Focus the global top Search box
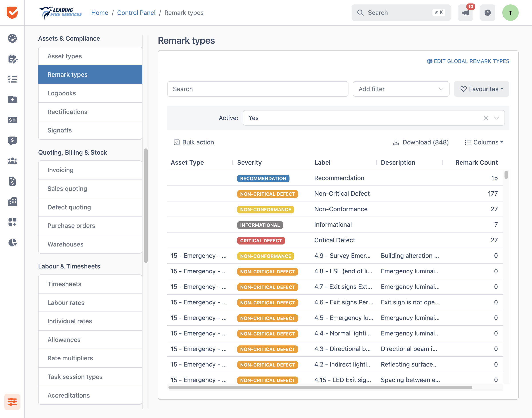Viewport: 532px width, 418px height. [x=401, y=13]
